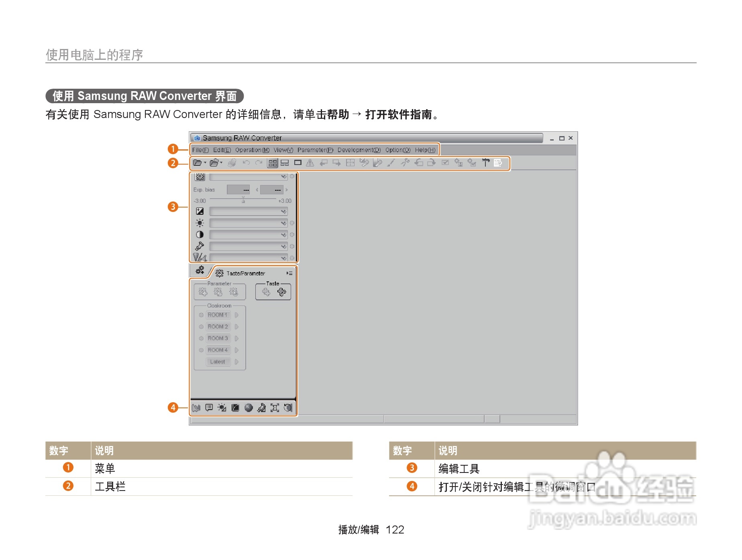Click the running figure development icon
The width and height of the screenshot is (742, 560).
tap(405, 163)
